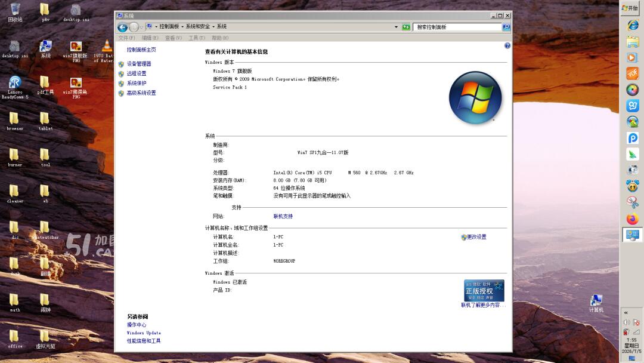Open the blue P app taskbar icon
Screen dimensions: 644x363
click(x=633, y=138)
